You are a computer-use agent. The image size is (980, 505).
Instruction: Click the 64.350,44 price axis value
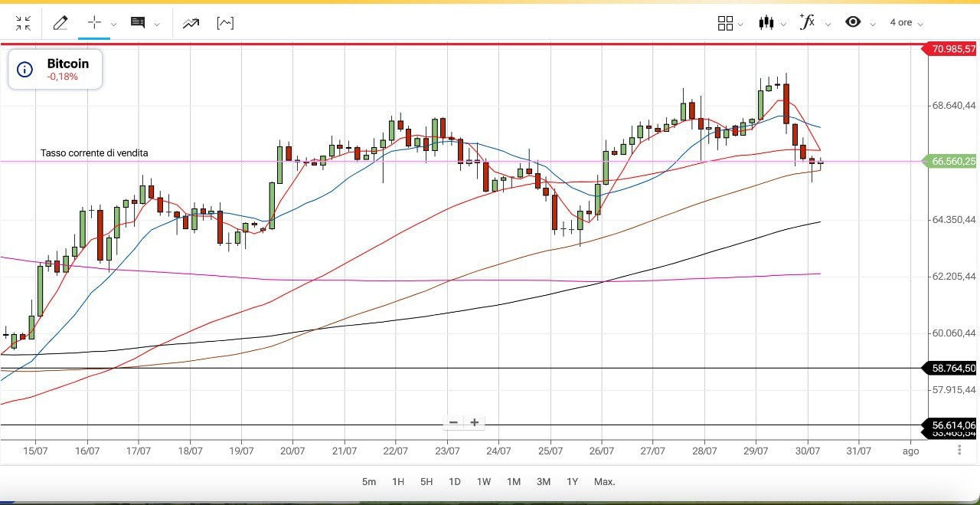click(954, 220)
